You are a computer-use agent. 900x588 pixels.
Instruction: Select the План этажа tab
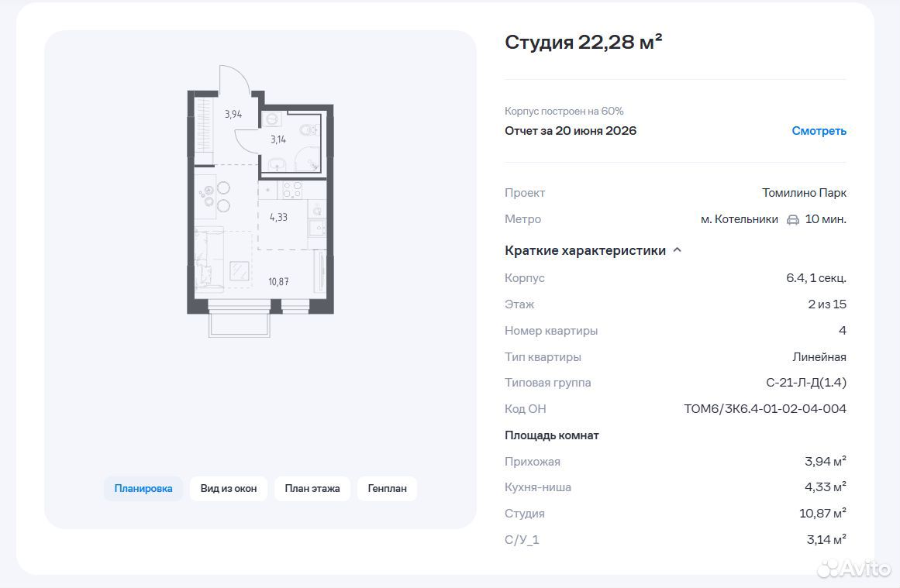(x=312, y=489)
